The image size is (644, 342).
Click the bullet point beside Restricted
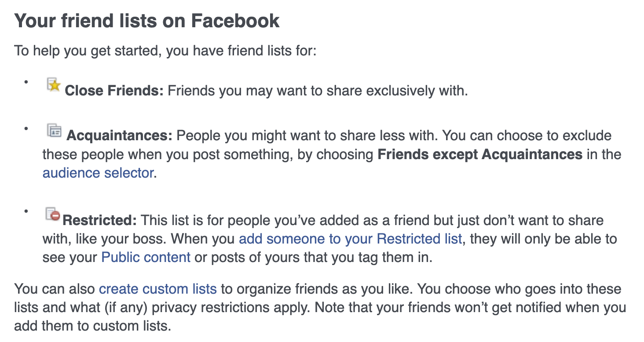click(x=26, y=211)
